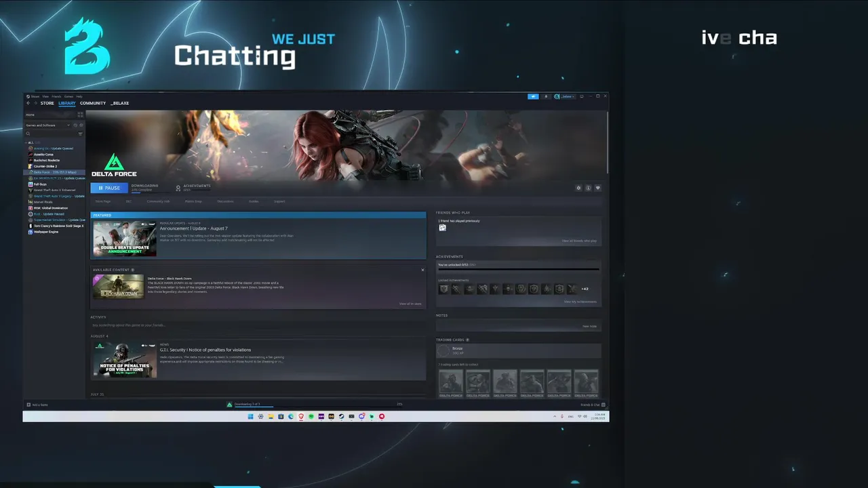Open the Delta Force Store Page link
The width and height of the screenshot is (868, 488).
[x=103, y=201]
